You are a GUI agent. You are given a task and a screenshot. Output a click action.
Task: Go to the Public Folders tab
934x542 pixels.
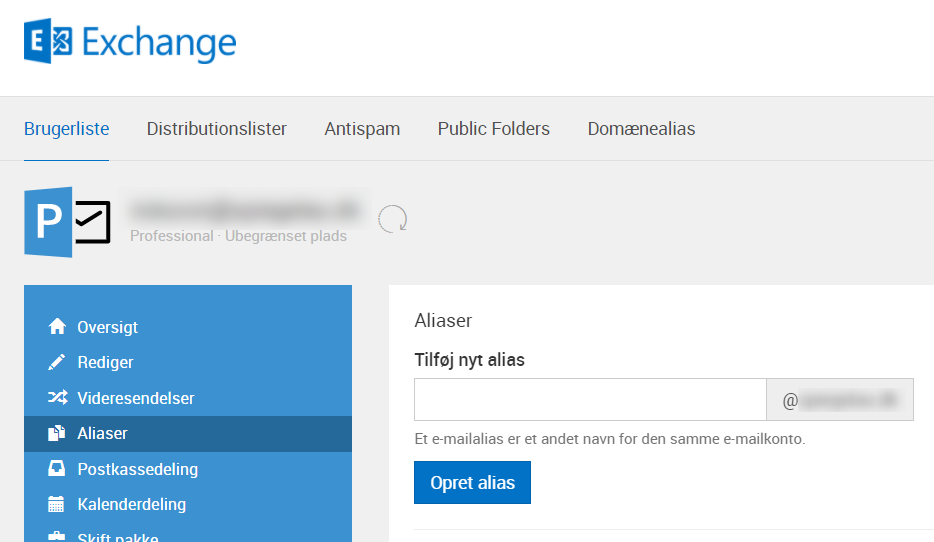point(494,129)
